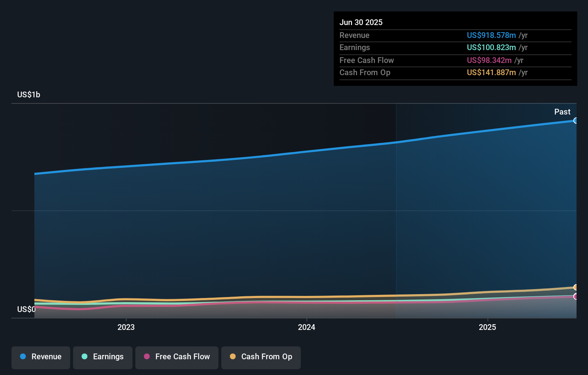
Task: Toggle the Free Cash Flow legend button
Action: pos(177,357)
